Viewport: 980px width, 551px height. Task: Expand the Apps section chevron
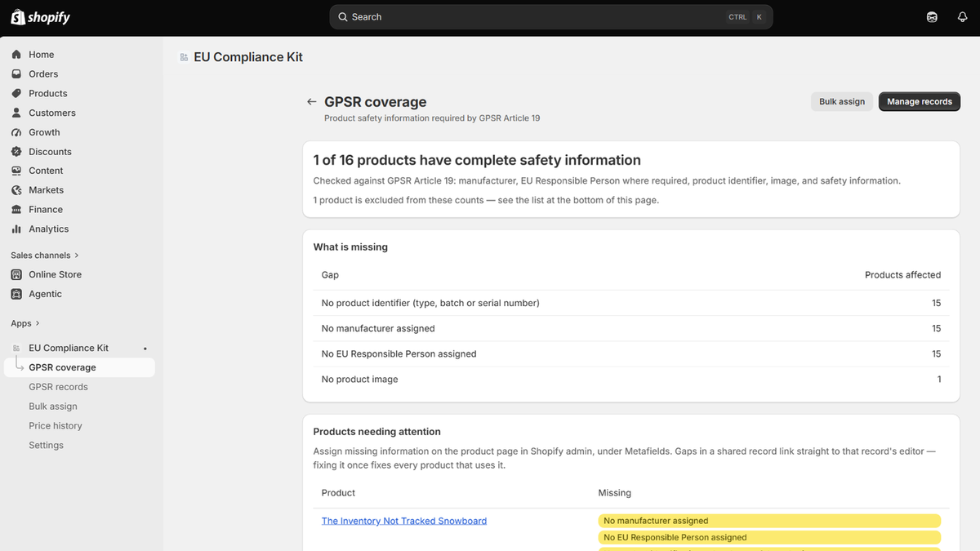37,323
